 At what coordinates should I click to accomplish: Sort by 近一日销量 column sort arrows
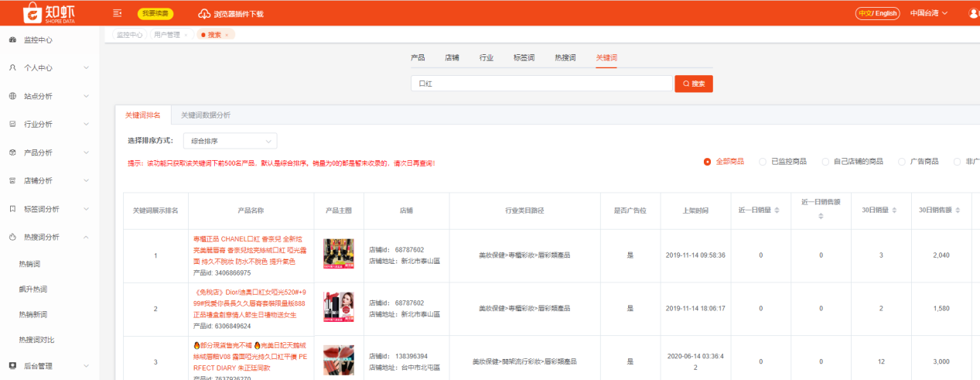[x=778, y=211]
